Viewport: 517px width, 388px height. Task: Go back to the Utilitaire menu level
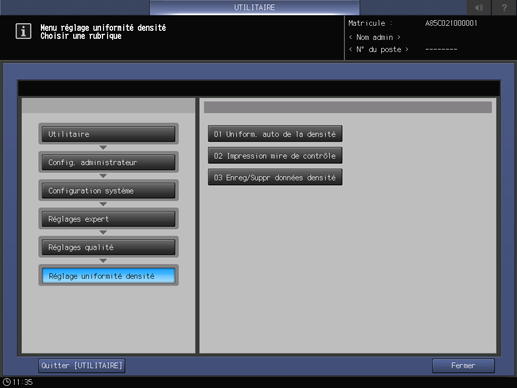pos(108,134)
